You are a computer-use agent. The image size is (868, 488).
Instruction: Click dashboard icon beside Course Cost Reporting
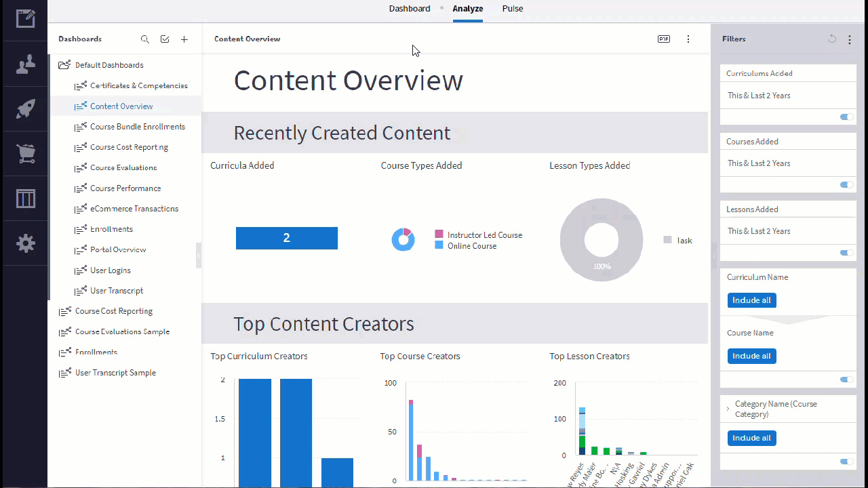(80, 147)
